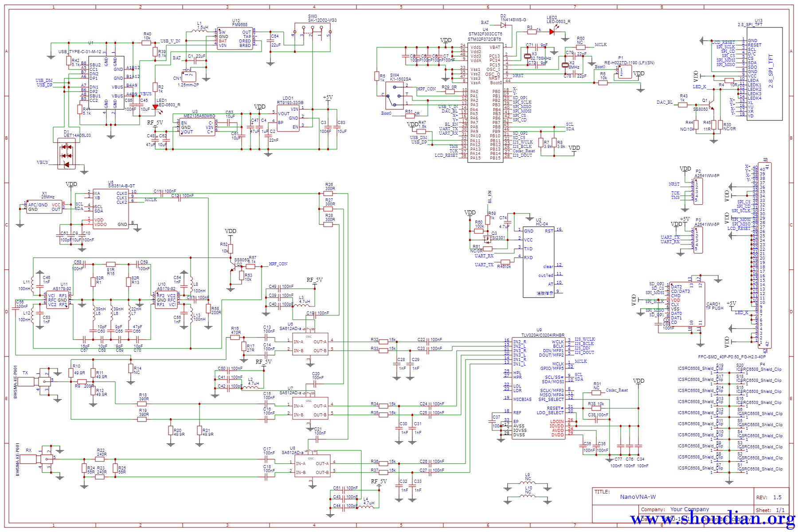This screenshot has width=798, height=532.
Task: Select the CN1 1.25mm-2P battery connector
Action: [x=189, y=76]
